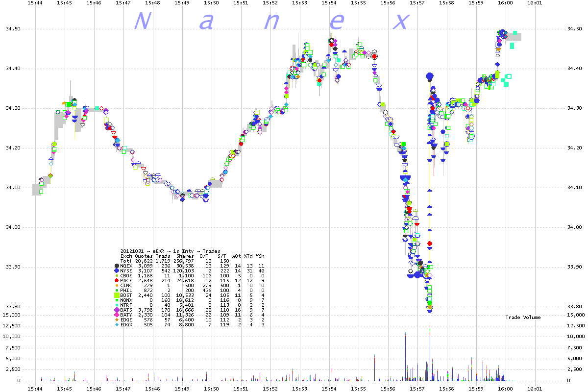Image resolution: width=588 pixels, height=392 pixels.
Task: Click '33.90' on the right price axis
Action: tap(574, 267)
